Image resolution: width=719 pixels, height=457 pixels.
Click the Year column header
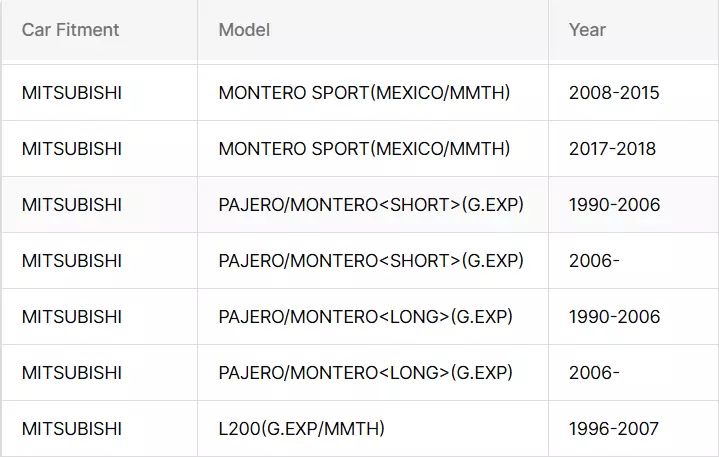click(587, 30)
